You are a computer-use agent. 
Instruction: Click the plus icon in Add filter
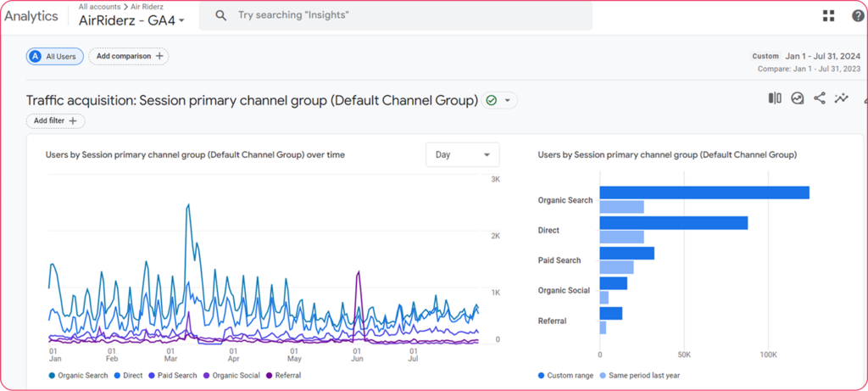(73, 121)
